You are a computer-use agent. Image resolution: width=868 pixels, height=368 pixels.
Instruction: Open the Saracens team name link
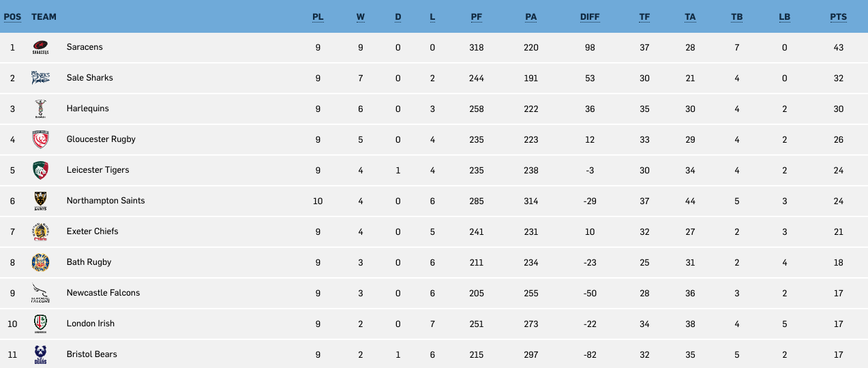(85, 47)
